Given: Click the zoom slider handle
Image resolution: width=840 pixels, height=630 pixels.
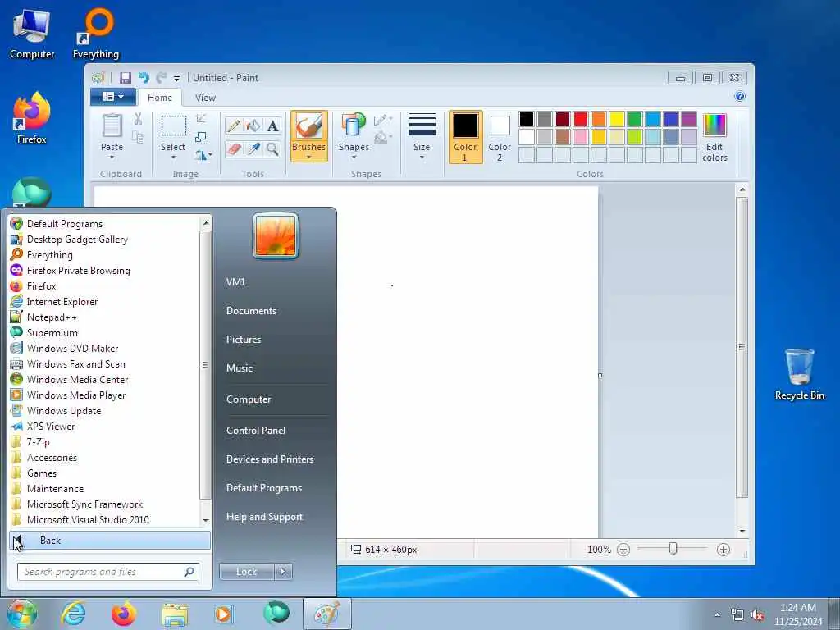Looking at the screenshot, I should pos(673,549).
